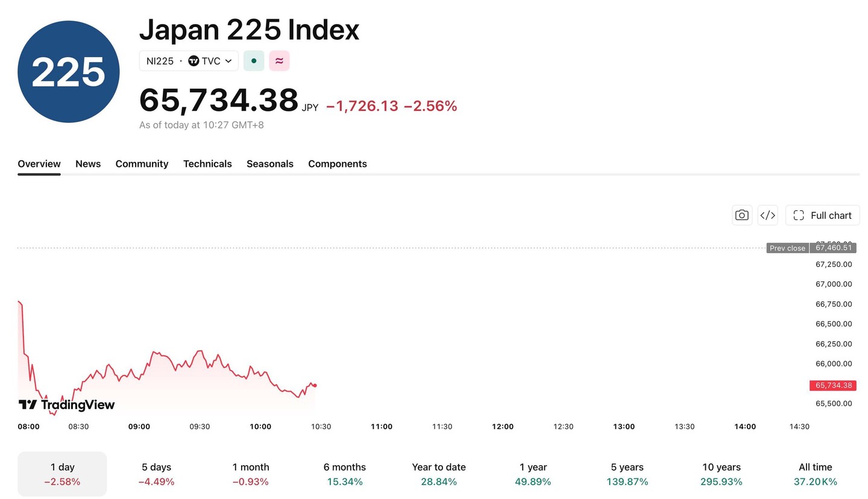Select the 5 days range
This screenshot has width=868, height=499.
point(157,474)
